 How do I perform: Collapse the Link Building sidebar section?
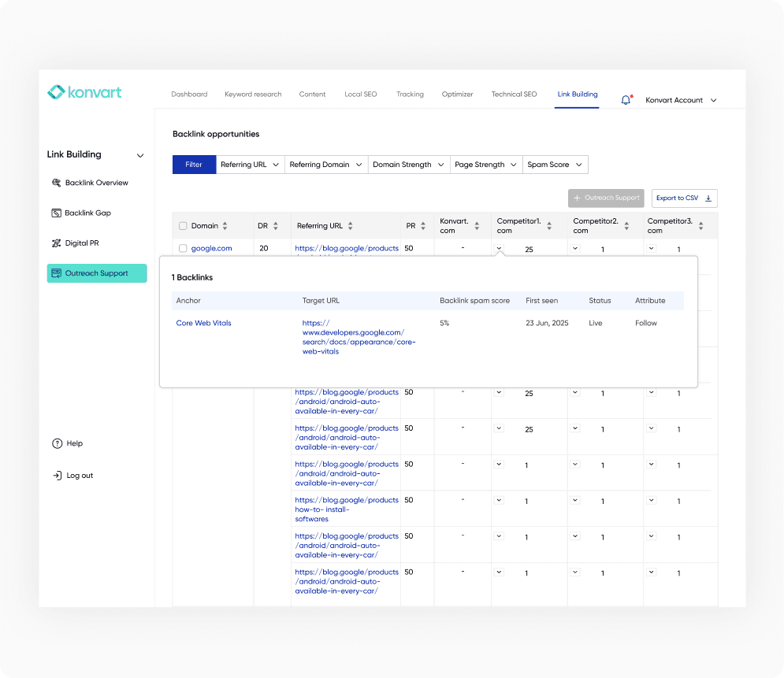140,155
